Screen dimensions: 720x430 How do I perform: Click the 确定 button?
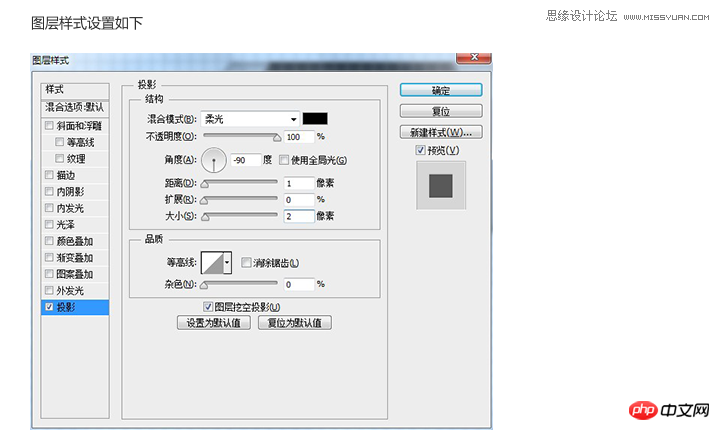point(441,90)
